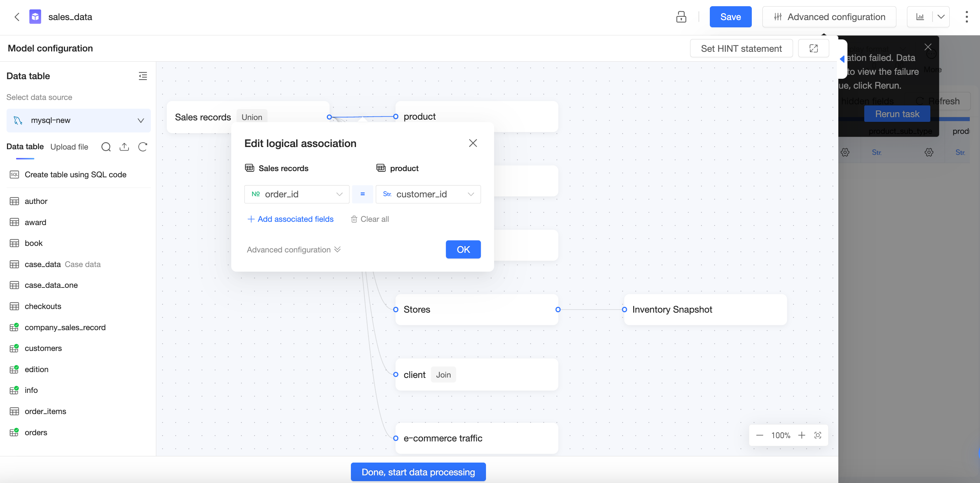Open Advanced configuration in header
Viewport: 980px width, 483px height.
tap(829, 17)
